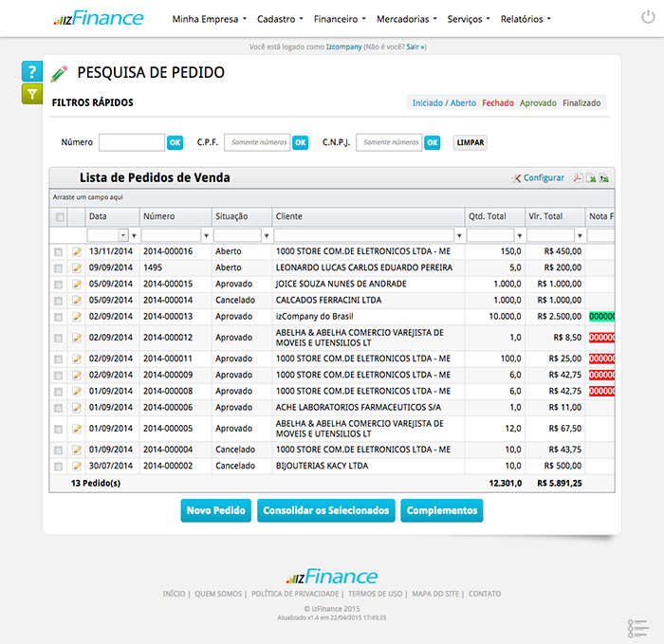664x644 pixels.
Task: Open the Configurar grid settings tool
Action: pos(538,178)
